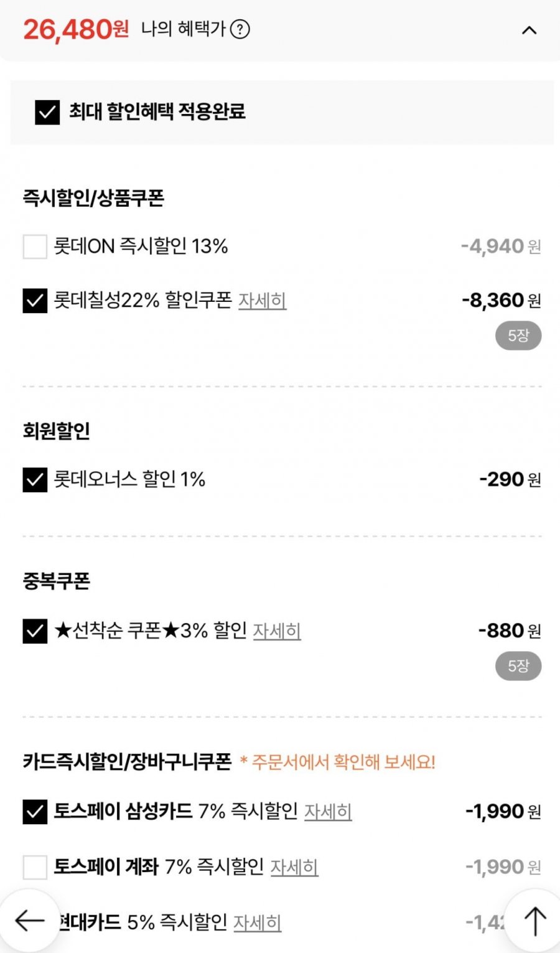Open 자세히 link for 현대카드 5% 즉시할인
Screen dimensions: 560x953
point(257,922)
